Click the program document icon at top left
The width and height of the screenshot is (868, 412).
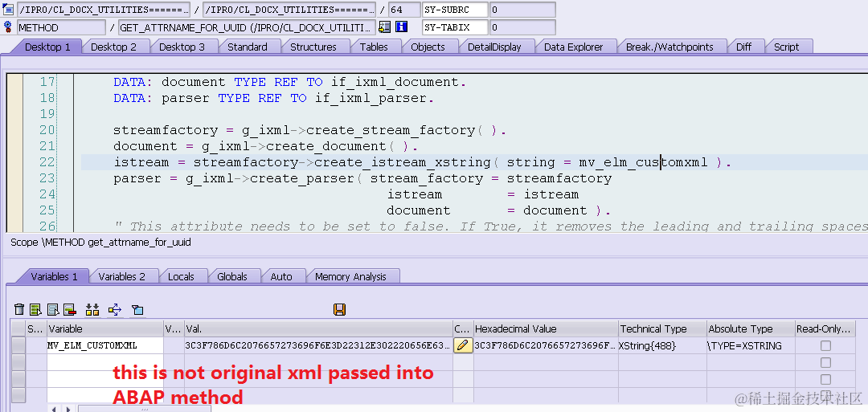8,10
